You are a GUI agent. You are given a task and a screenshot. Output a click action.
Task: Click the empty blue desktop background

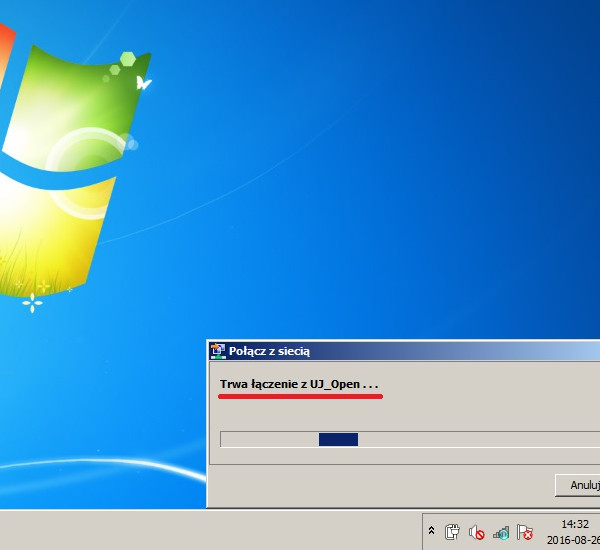click(400, 150)
